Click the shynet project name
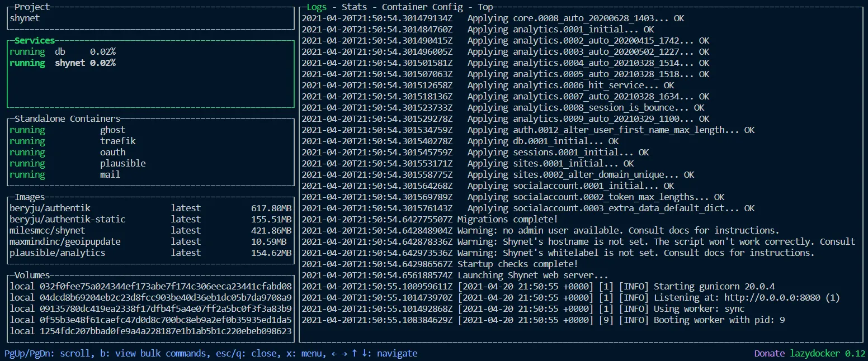 click(25, 18)
